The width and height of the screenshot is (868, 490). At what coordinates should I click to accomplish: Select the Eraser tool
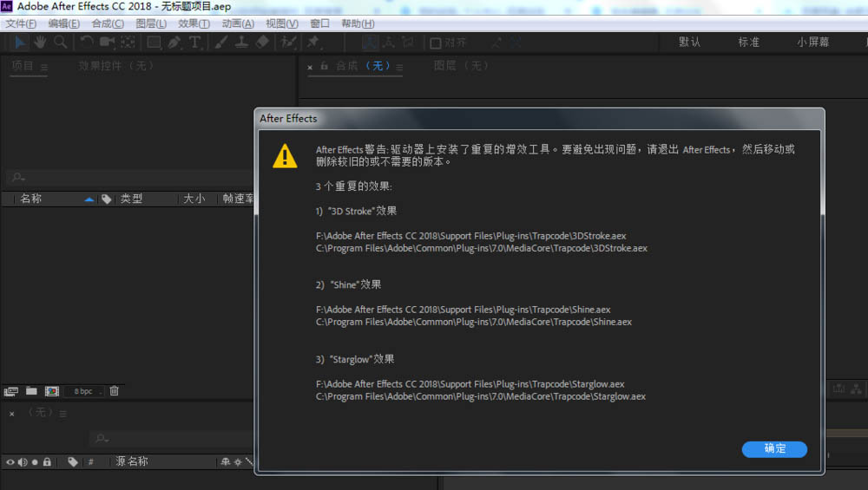[x=262, y=42]
